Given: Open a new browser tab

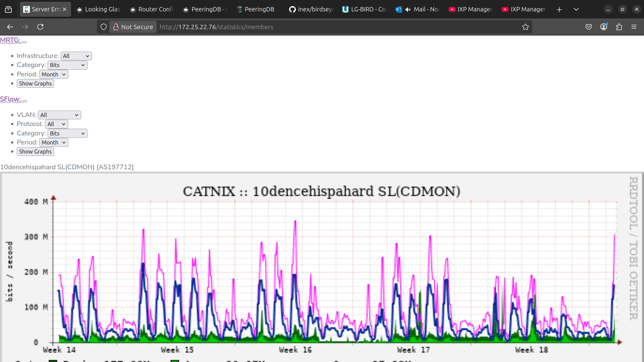Looking at the screenshot, I should (559, 9).
